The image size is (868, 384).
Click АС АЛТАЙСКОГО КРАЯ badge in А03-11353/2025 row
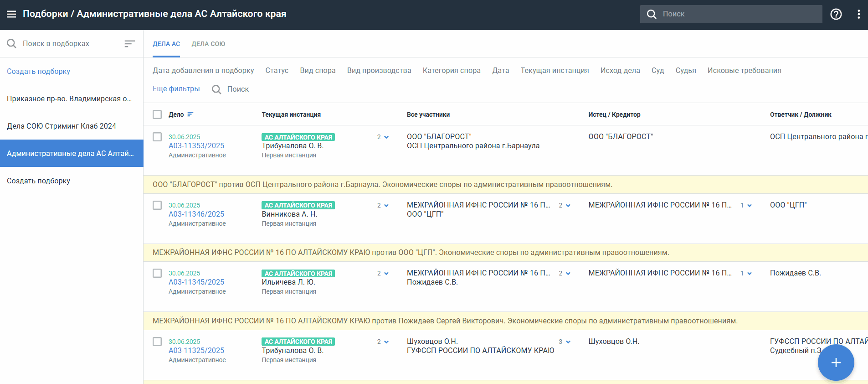[298, 137]
